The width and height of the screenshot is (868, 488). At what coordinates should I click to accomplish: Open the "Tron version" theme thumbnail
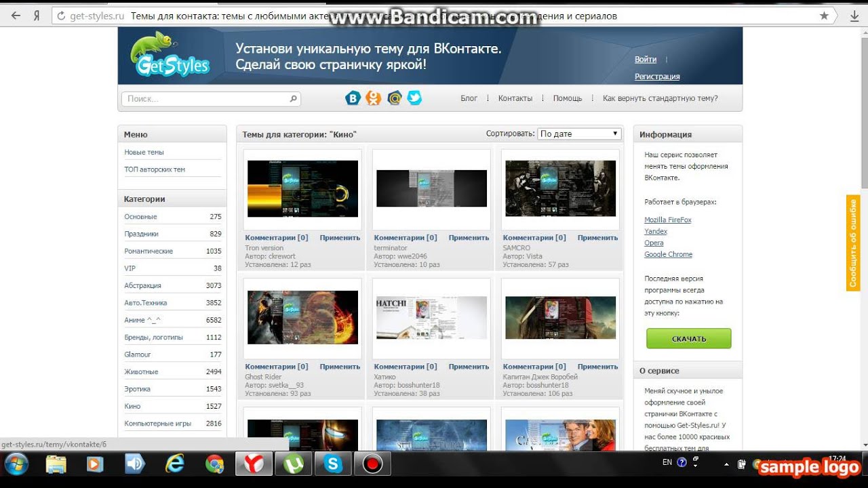tap(302, 188)
